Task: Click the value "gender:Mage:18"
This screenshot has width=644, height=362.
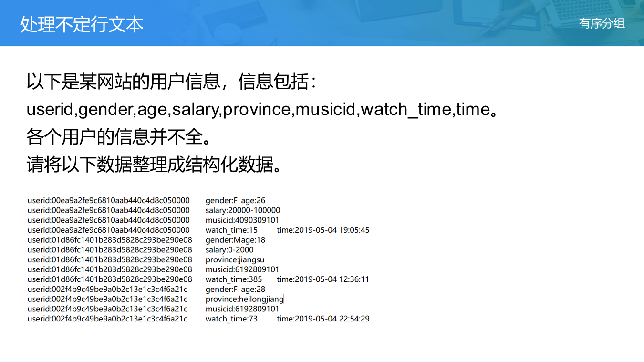Action: point(235,240)
